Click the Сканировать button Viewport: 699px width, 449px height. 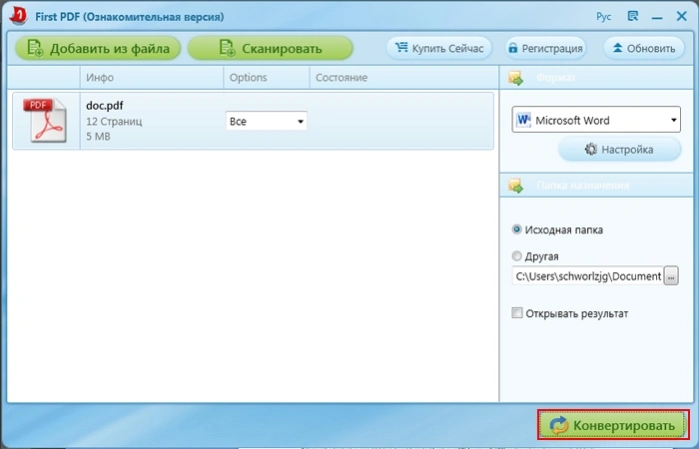(270, 48)
